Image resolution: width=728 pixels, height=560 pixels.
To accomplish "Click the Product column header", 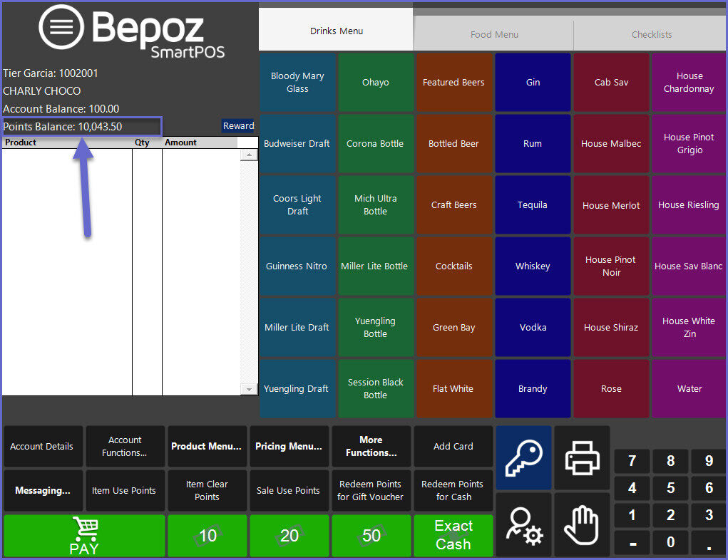I will click(67, 142).
